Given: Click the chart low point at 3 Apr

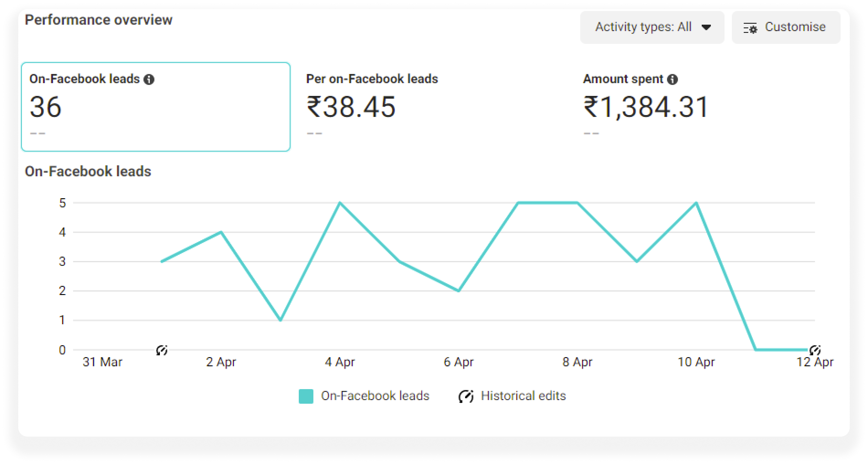Looking at the screenshot, I should click(x=280, y=320).
